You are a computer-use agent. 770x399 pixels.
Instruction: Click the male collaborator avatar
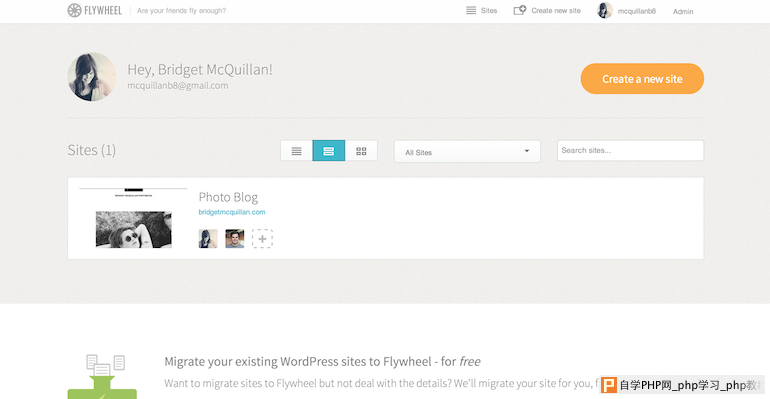pyautogui.click(x=235, y=239)
